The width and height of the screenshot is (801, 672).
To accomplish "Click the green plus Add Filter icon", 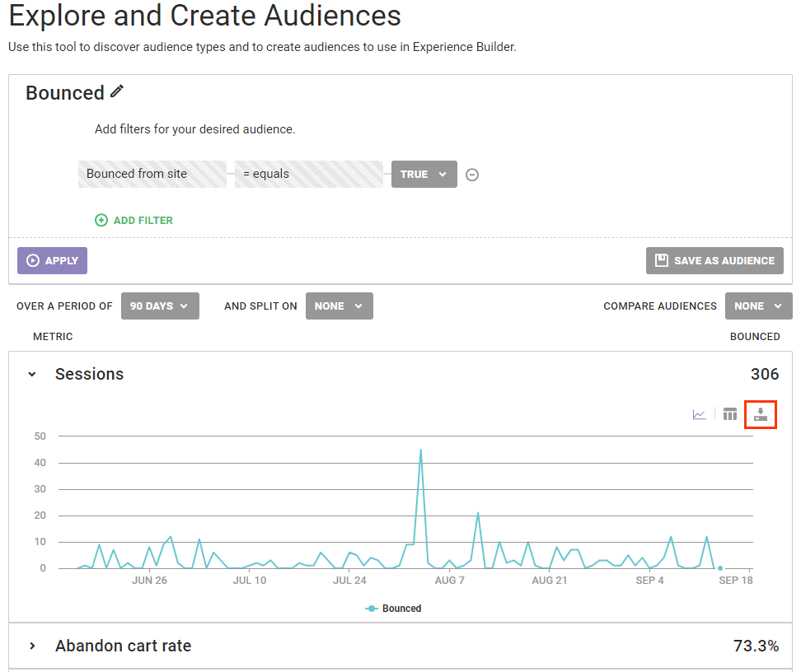I will pos(101,220).
